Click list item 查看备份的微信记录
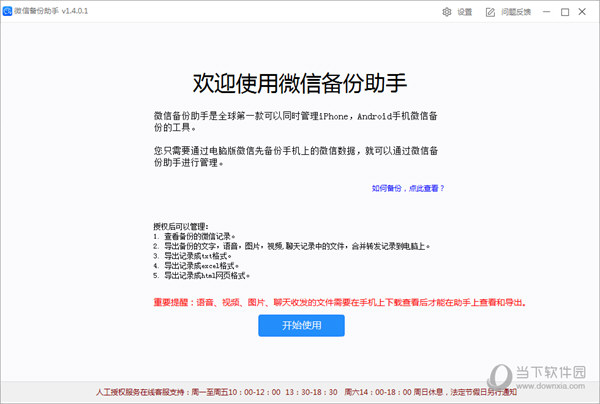The width and height of the screenshot is (600, 404). pos(194,236)
